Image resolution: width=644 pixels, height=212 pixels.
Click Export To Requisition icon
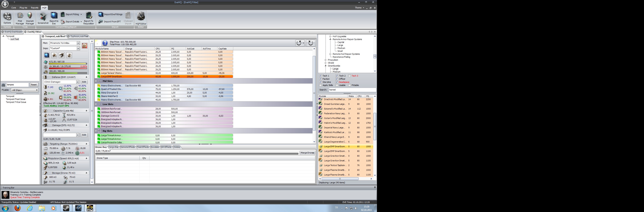[89, 18]
